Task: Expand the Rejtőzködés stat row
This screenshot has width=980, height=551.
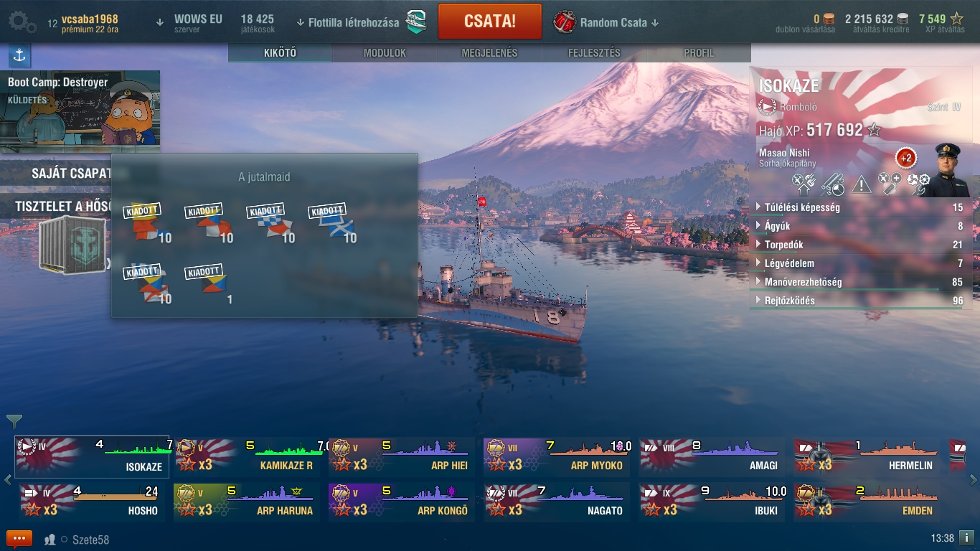Action: (x=859, y=301)
